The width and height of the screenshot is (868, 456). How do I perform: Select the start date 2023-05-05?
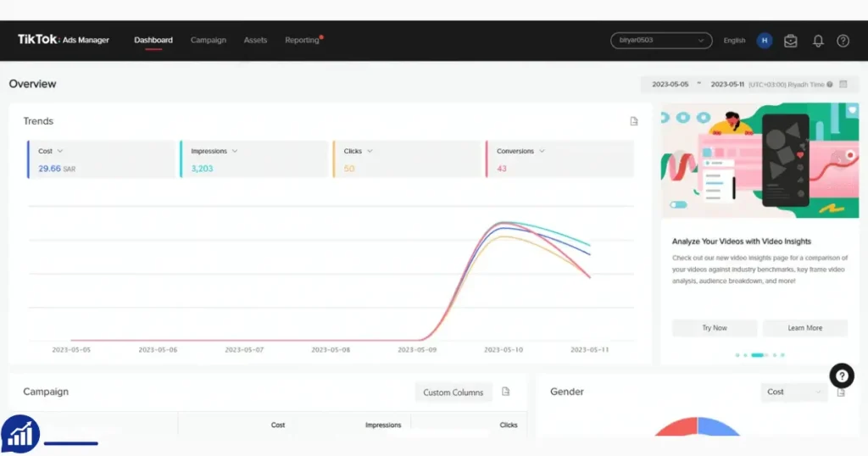pos(670,84)
